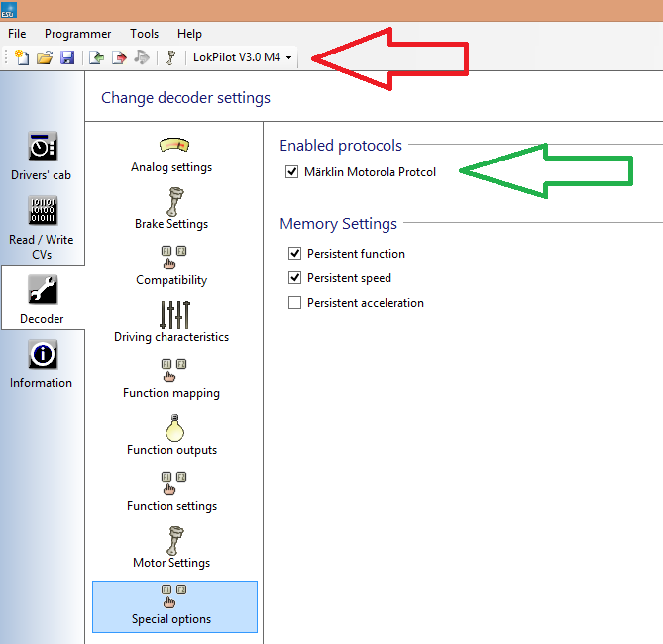Click the New project toolbar icon

[x=22, y=57]
